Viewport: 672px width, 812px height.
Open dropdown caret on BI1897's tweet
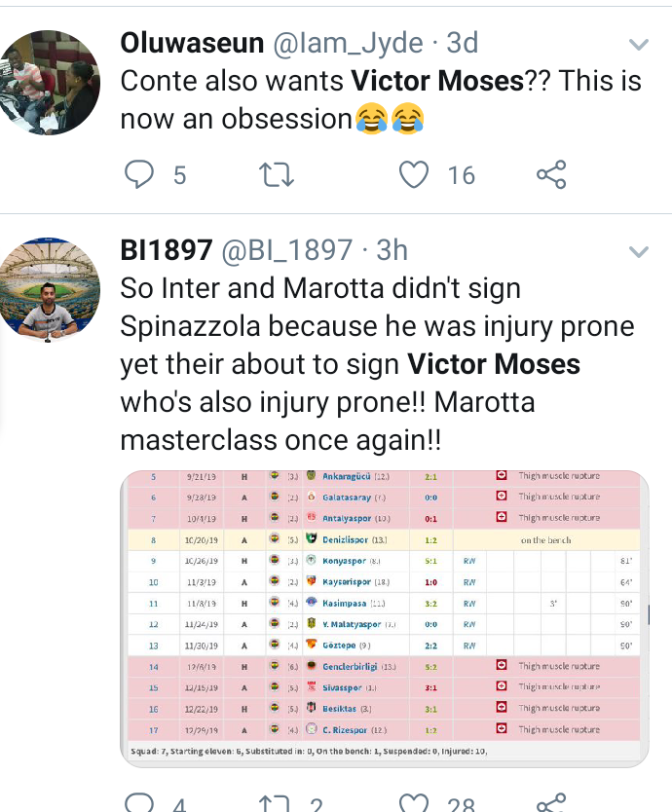(638, 252)
